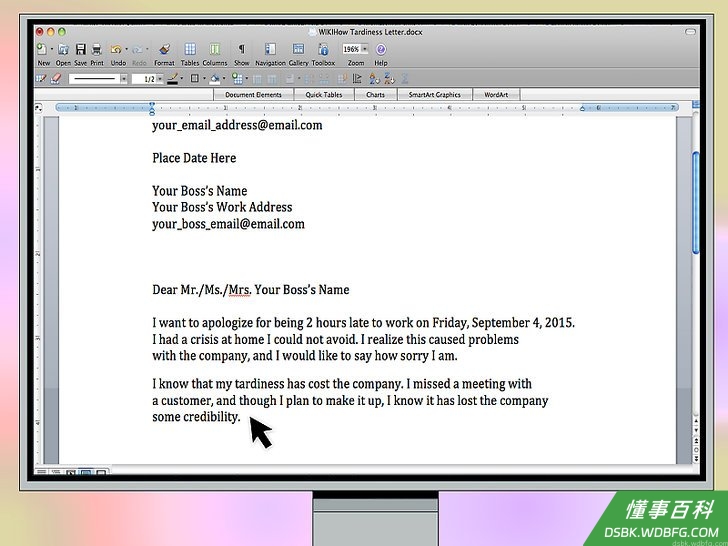
Task: Save the document using Save icon
Action: (x=80, y=49)
